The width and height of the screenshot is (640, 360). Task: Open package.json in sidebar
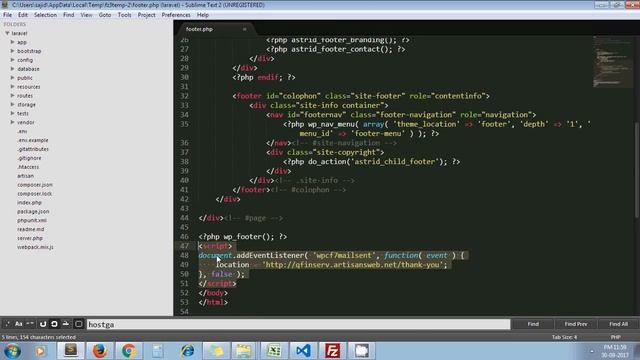33,211
